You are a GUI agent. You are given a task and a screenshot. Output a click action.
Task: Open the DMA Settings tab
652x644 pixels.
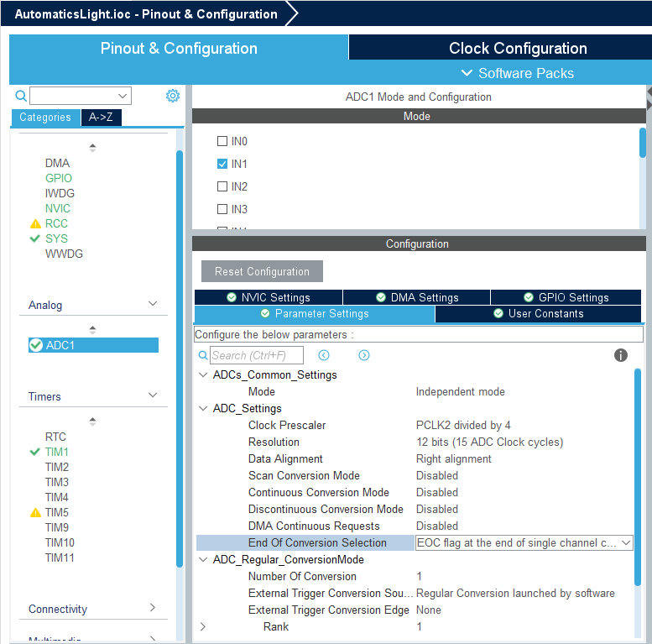(416, 297)
